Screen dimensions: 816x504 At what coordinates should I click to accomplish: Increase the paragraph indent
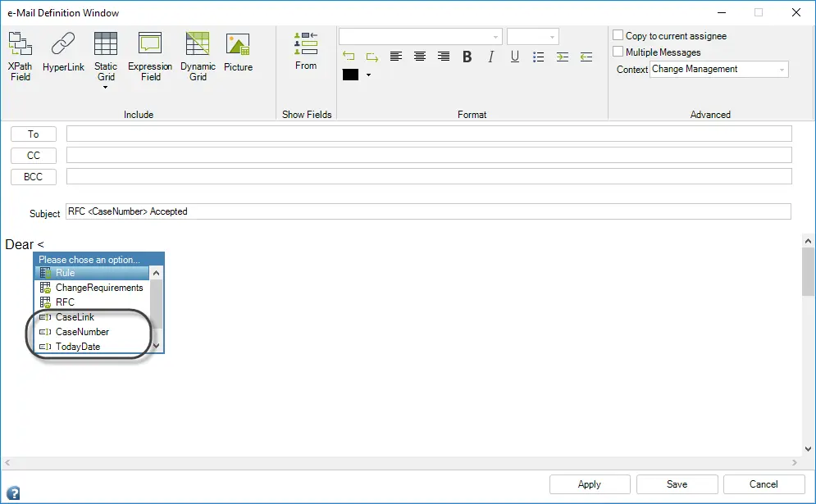(x=562, y=57)
